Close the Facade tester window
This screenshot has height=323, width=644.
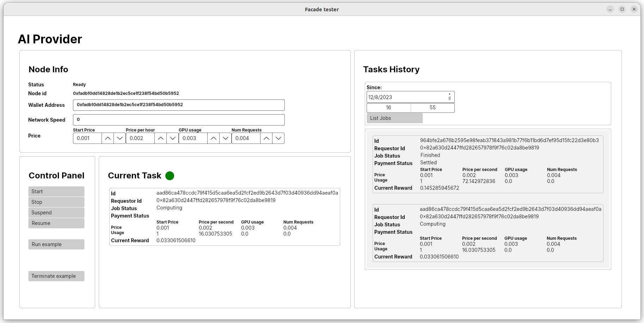pos(634,10)
